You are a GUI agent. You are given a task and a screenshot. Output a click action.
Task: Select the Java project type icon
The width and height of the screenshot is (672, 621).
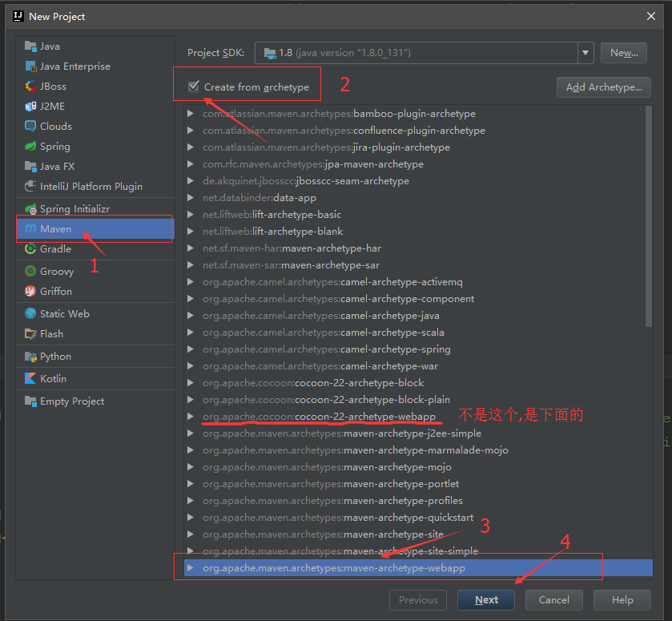pyautogui.click(x=30, y=46)
